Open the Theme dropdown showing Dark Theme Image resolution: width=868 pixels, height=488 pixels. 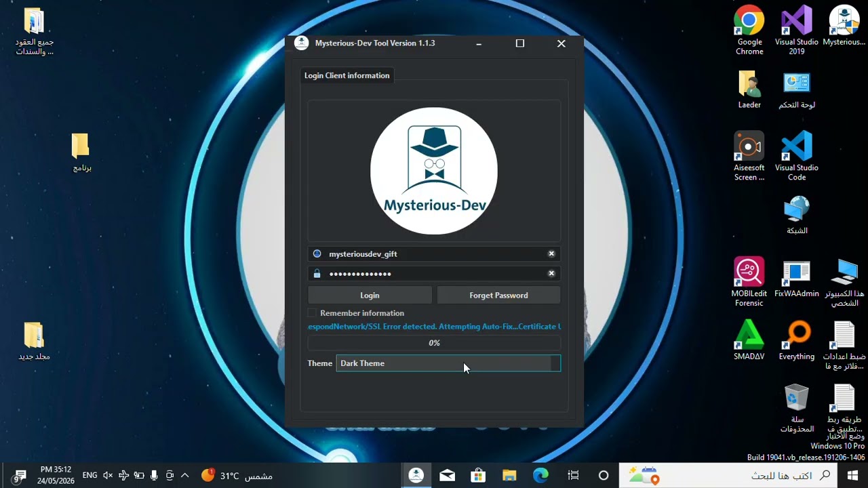pyautogui.click(x=448, y=363)
